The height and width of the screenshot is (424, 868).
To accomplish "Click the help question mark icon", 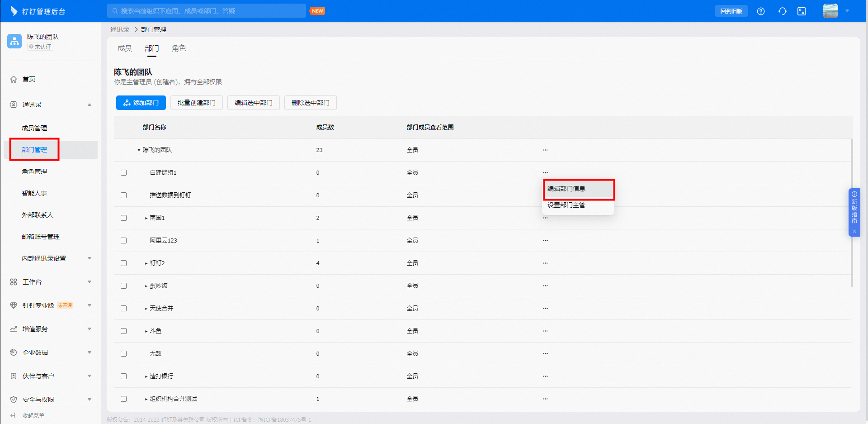I will coord(761,11).
